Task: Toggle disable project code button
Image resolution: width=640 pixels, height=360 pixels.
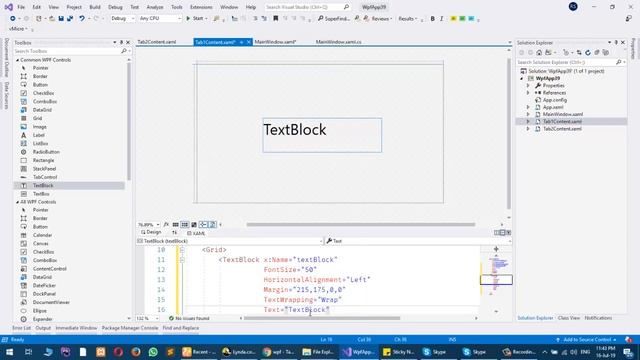Action: coord(213,224)
